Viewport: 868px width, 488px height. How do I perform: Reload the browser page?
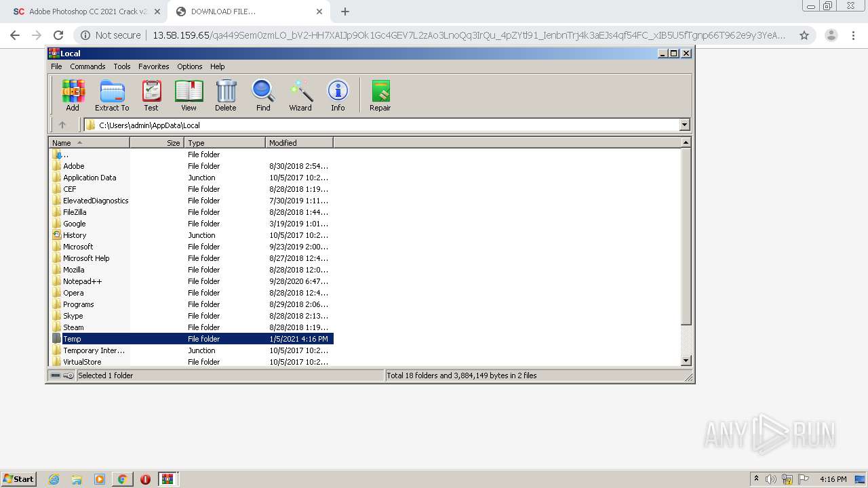(58, 35)
